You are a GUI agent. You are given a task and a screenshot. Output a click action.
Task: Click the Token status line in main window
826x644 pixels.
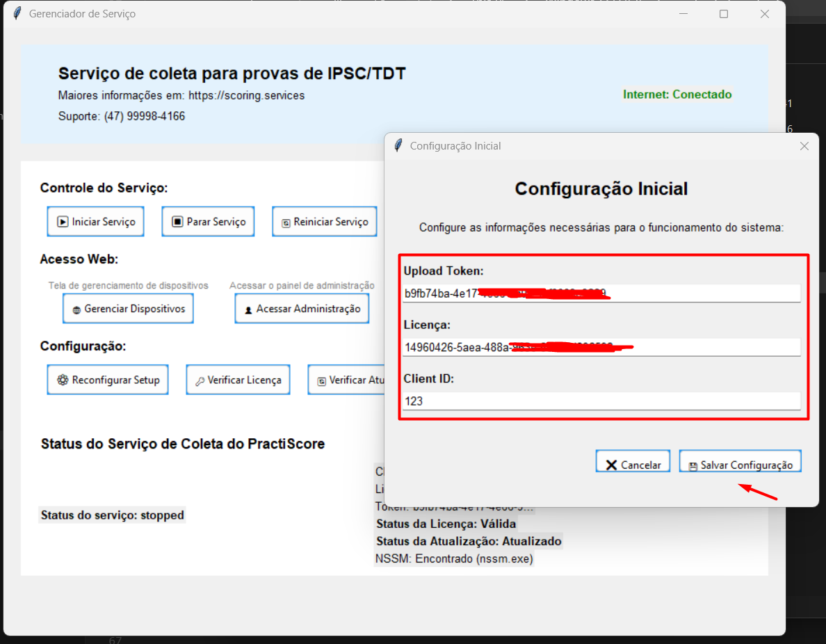pos(454,508)
